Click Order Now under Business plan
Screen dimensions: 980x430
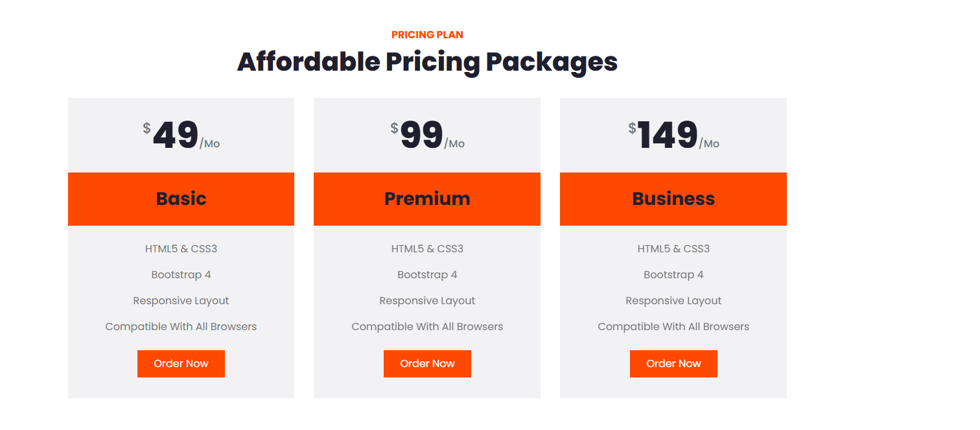point(673,364)
